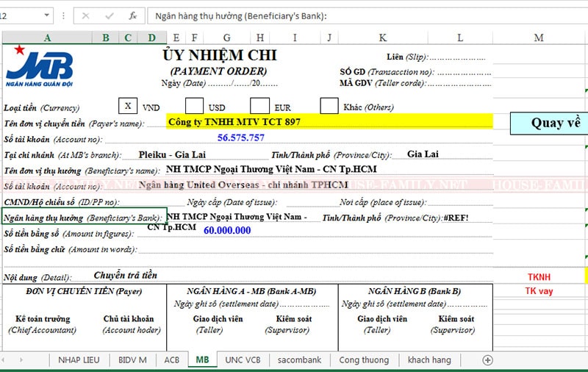The image size is (588, 372).
Task: Select the yellow 'Công ty TNHH MTV TCT 897' cell
Action: 329,121
